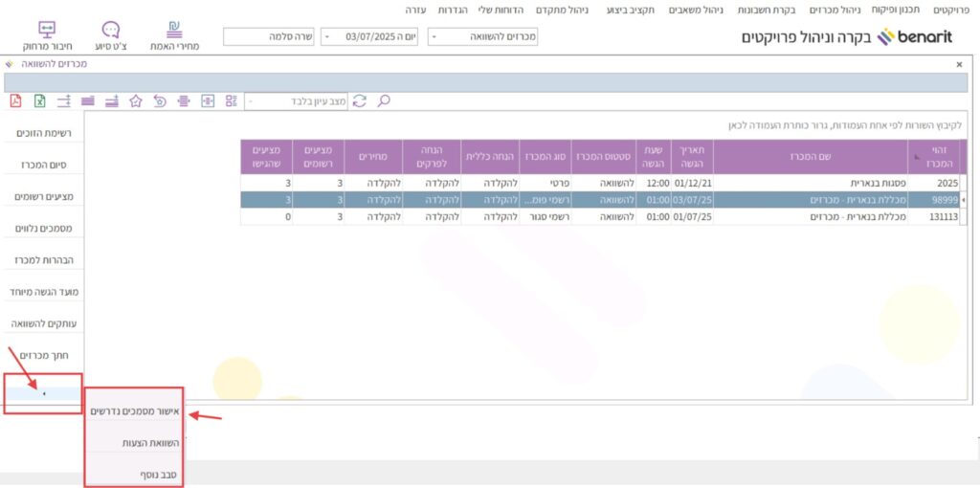The width and height of the screenshot is (980, 488).
Task: Click the Excel export icon
Action: tap(40, 100)
